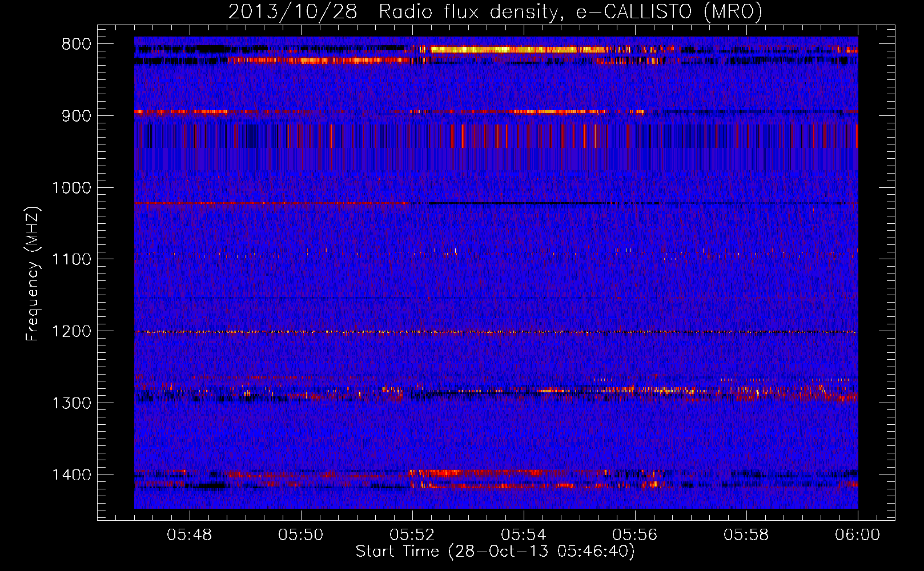Click the black line segment near 1020 MHz
This screenshot has height=571, width=924.
pyautogui.click(x=516, y=203)
